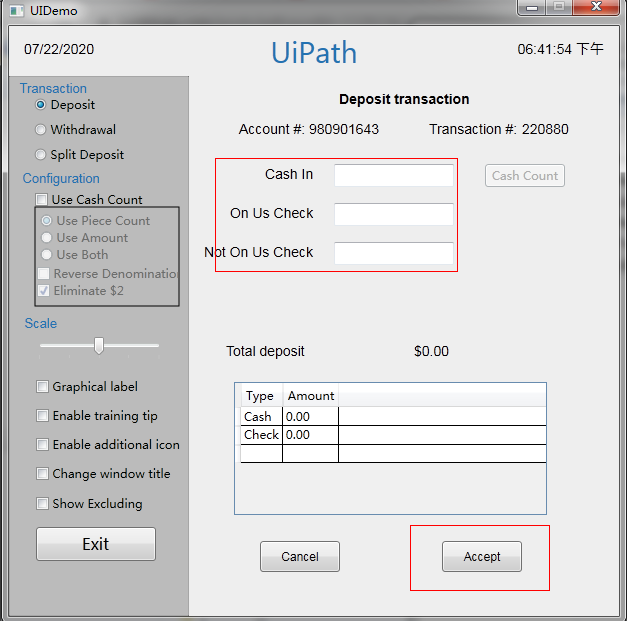Click the Total deposit $0.00 value
The height and width of the screenshot is (621, 627).
[x=431, y=351]
